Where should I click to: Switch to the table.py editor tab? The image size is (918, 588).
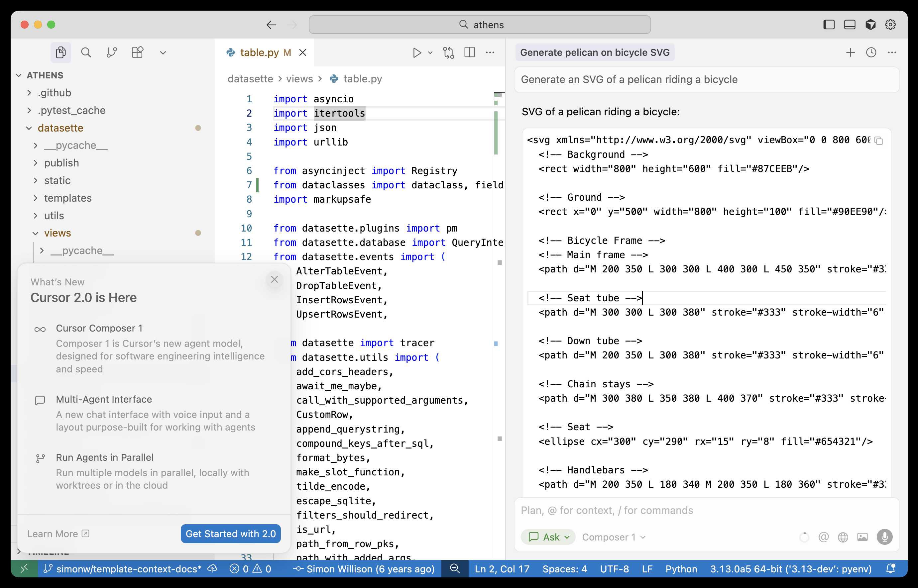click(260, 53)
